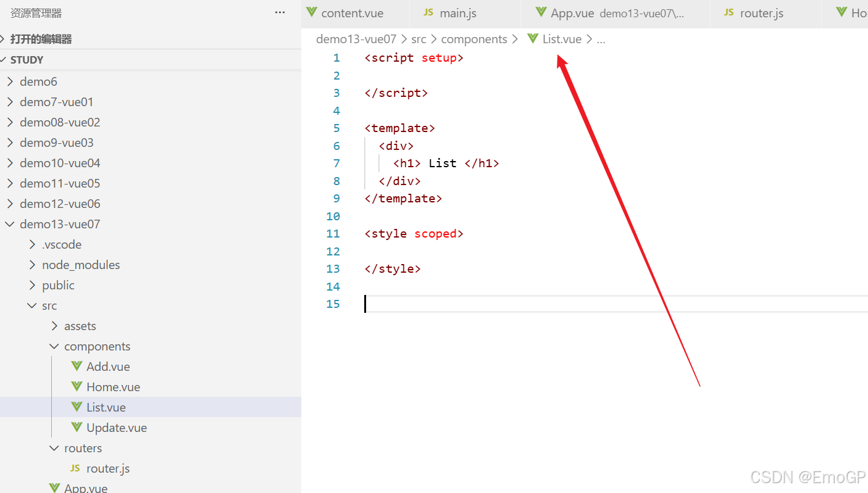Click the <style scoped> line
Image resolution: width=868 pixels, height=493 pixels.
(x=414, y=233)
